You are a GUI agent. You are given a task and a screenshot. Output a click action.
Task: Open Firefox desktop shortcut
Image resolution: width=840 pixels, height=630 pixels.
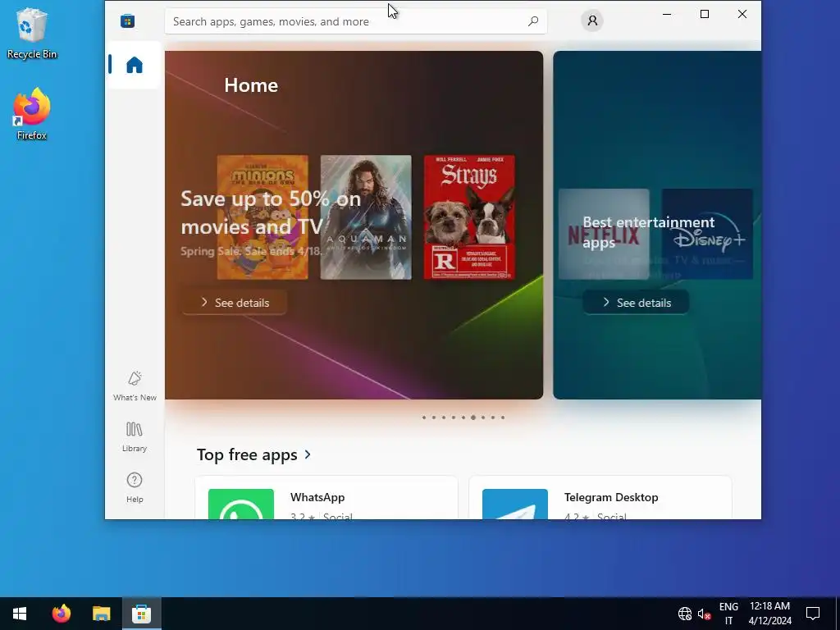coord(32,114)
